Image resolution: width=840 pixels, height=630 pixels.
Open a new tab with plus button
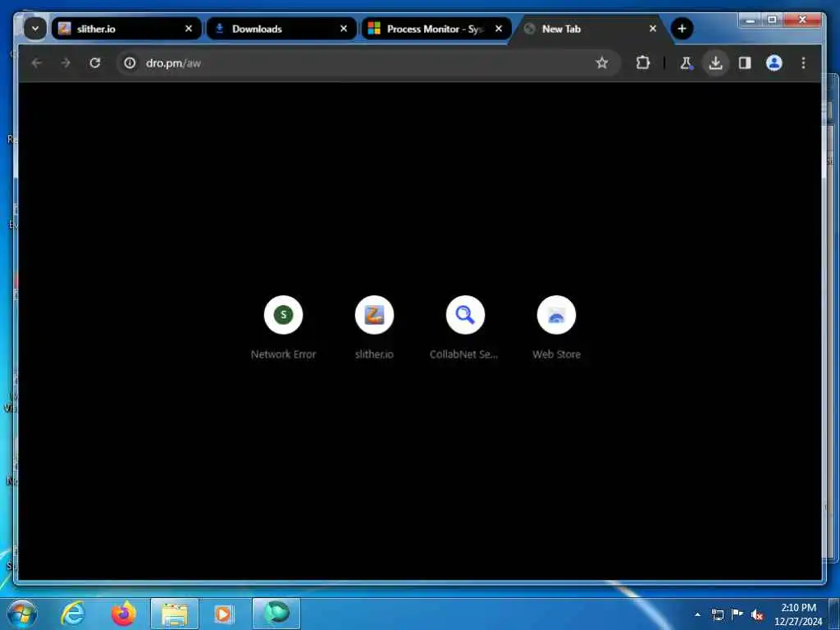tap(682, 29)
